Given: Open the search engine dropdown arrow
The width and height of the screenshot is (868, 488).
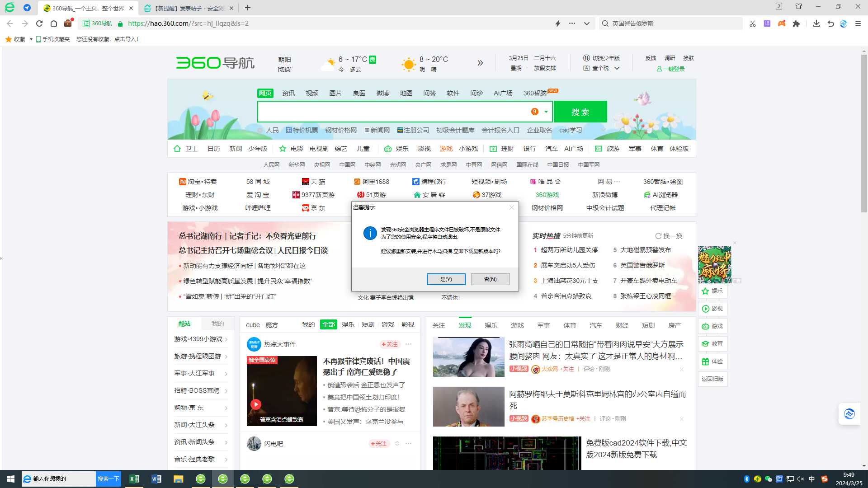Looking at the screenshot, I should pos(546,112).
